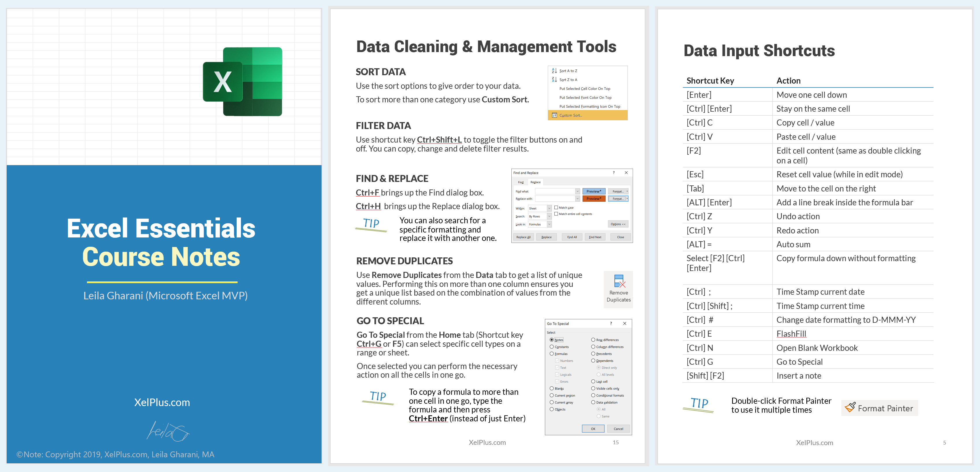Click inside the Find what input field
The height and width of the screenshot is (472, 980).
(x=555, y=191)
